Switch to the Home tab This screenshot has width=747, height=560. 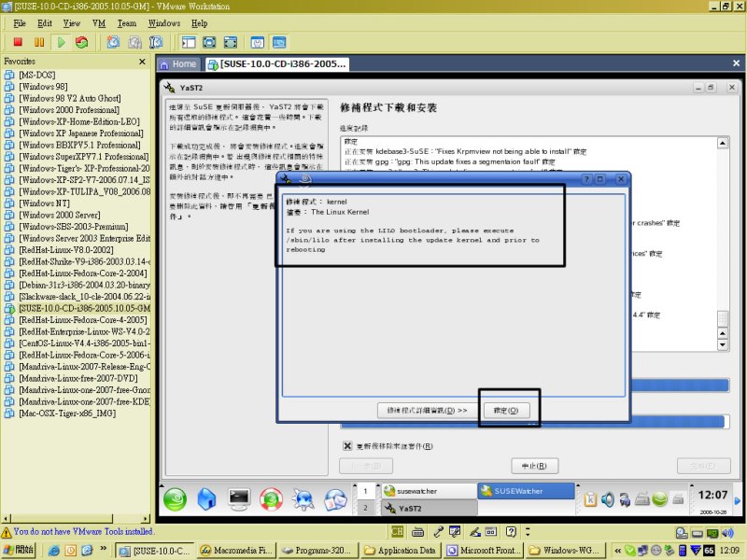click(x=178, y=64)
